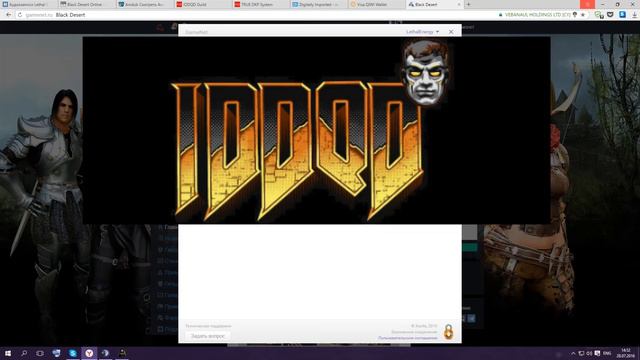Open Task View on the taskbar
Viewport: 640px width, 360px height.
[40, 353]
